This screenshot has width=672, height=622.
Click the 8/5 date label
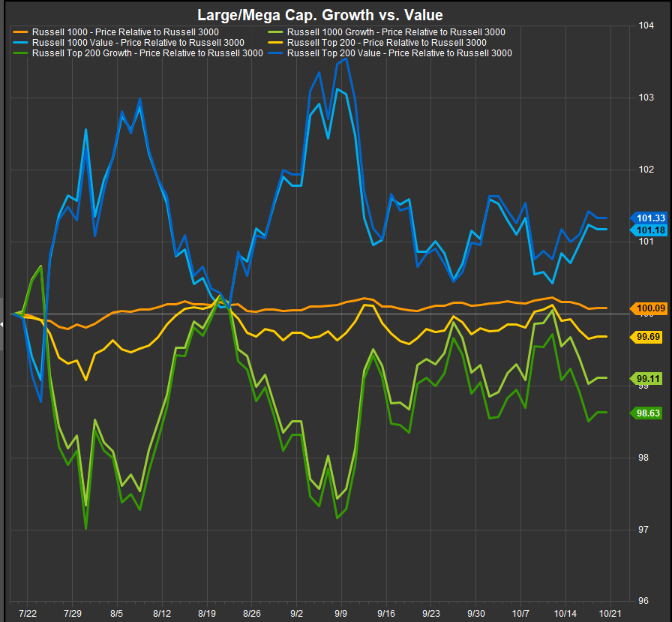coord(116,614)
